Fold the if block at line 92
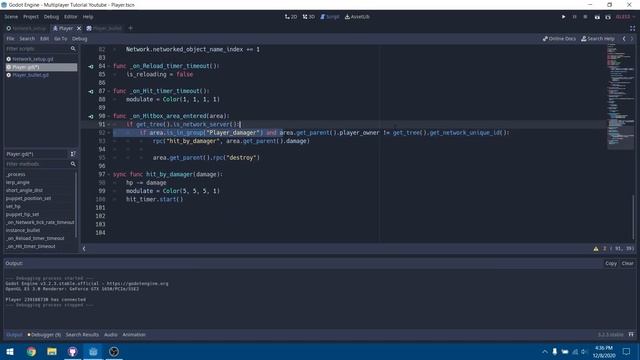The width and height of the screenshot is (640, 360). point(109,133)
